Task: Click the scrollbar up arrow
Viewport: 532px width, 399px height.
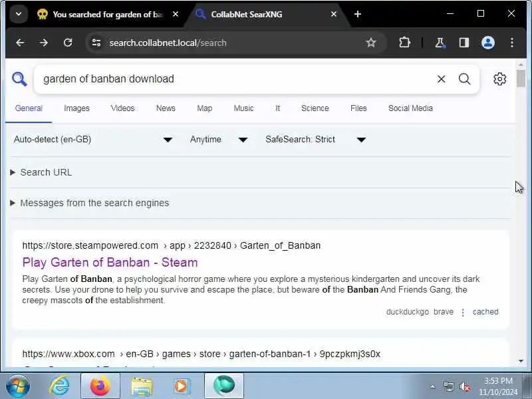Action: pos(521,64)
